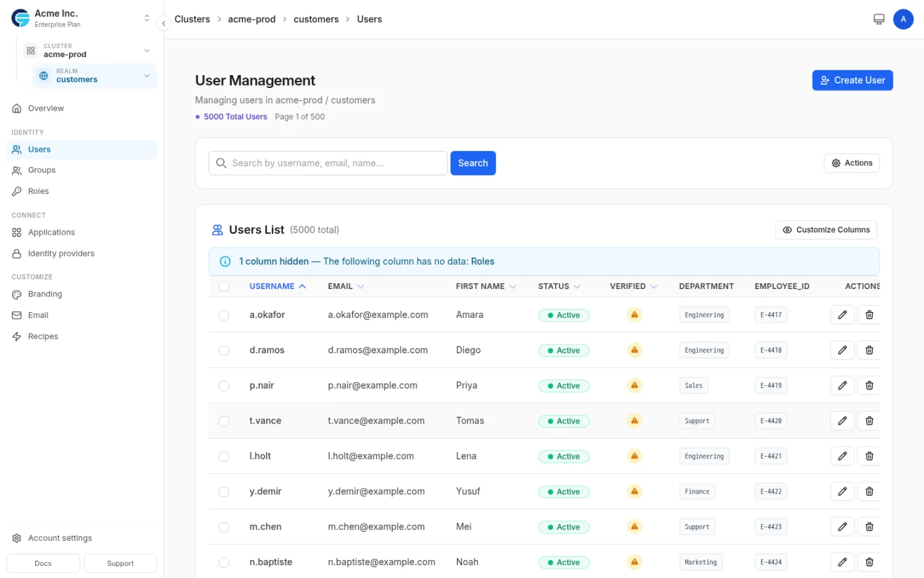Delete the m.chen user
The height and width of the screenshot is (578, 924).
click(869, 527)
